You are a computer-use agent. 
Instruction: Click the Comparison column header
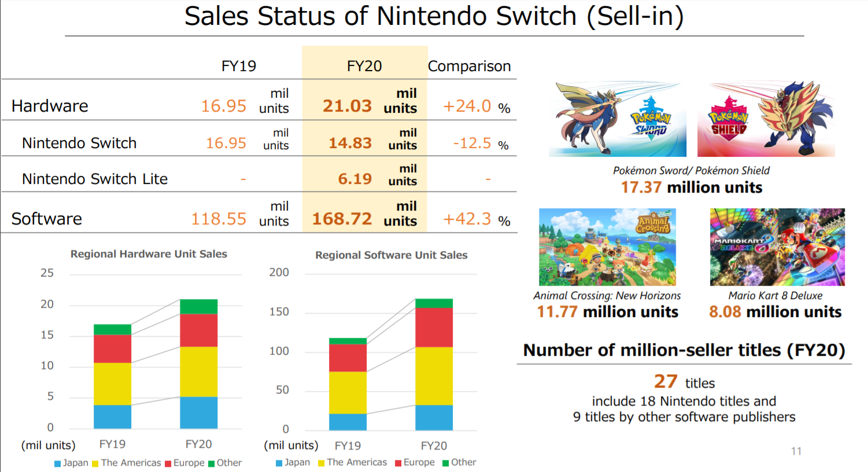(470, 66)
